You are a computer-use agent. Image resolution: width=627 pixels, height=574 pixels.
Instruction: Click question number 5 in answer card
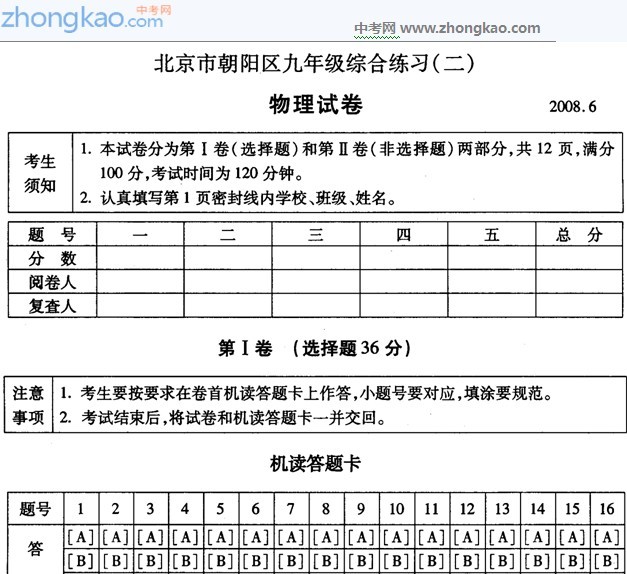point(221,509)
